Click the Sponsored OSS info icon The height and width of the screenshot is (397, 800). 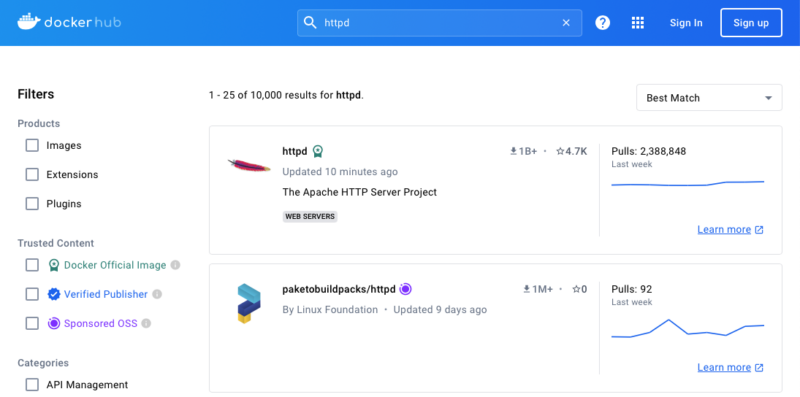click(146, 323)
